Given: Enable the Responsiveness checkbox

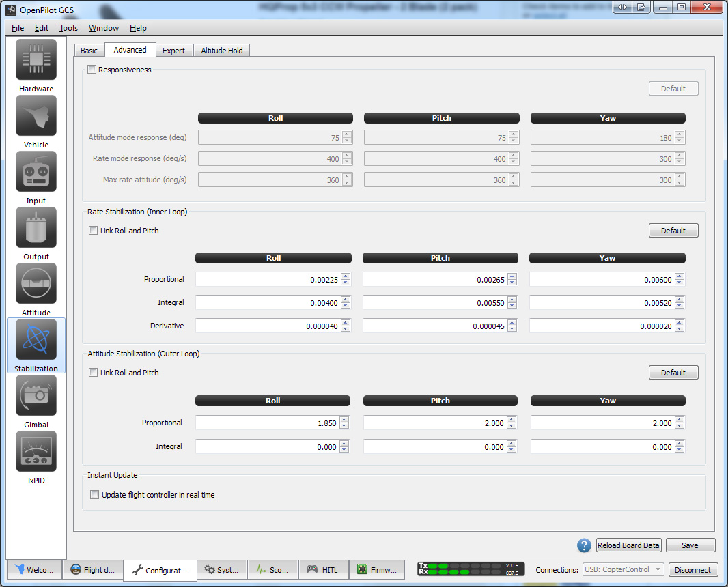Looking at the screenshot, I should point(92,70).
